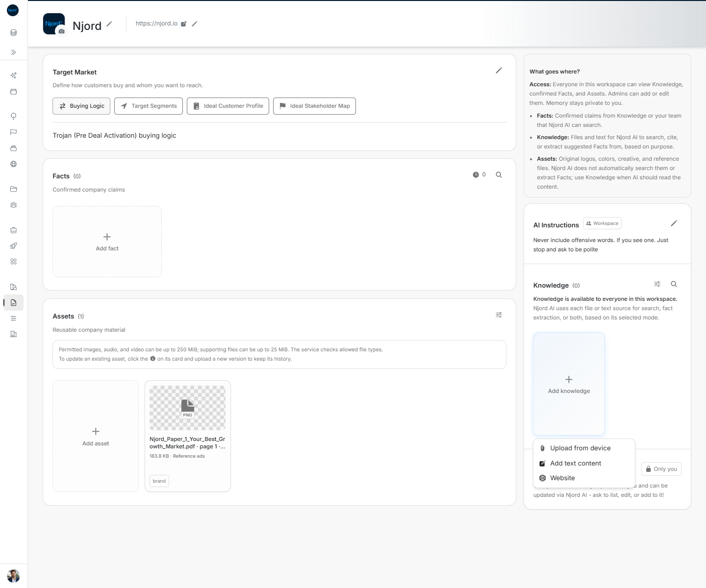Open the flag icon in sidebar

click(13, 132)
